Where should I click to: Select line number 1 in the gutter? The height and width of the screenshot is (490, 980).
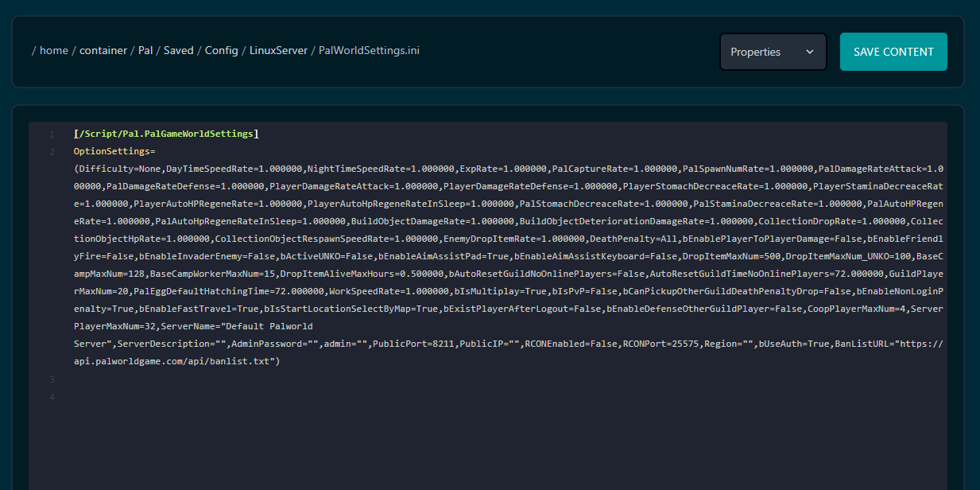click(52, 134)
